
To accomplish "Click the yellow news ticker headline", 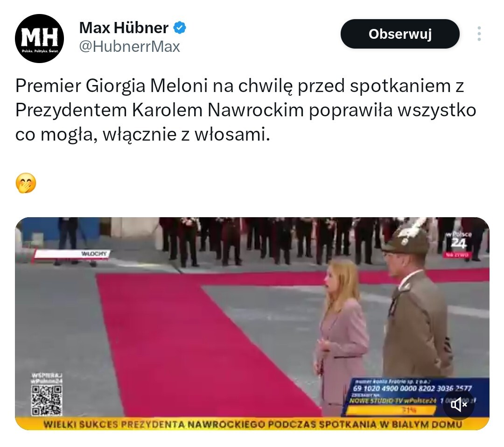I will click(x=252, y=424).
